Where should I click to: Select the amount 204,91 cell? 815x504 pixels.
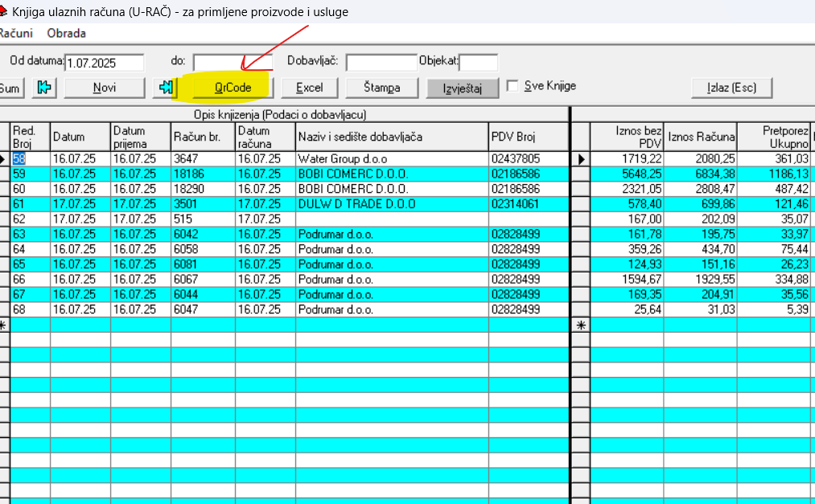[700, 294]
